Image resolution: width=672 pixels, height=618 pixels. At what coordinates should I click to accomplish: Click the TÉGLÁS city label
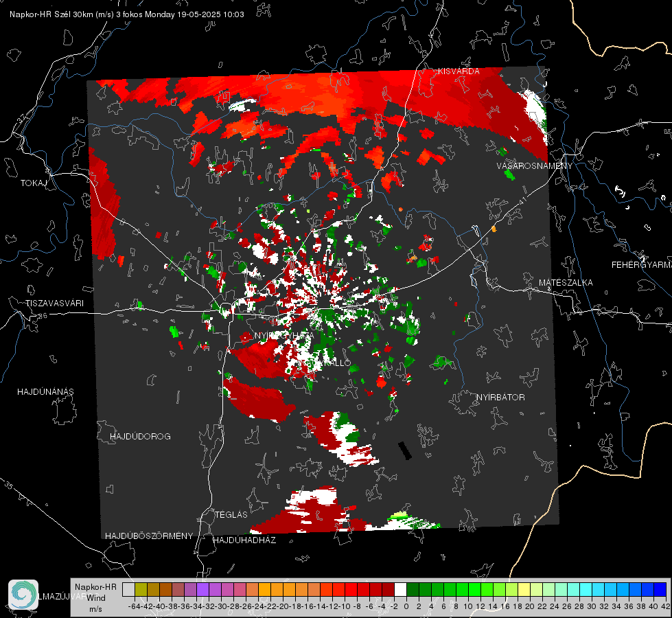[x=231, y=514]
